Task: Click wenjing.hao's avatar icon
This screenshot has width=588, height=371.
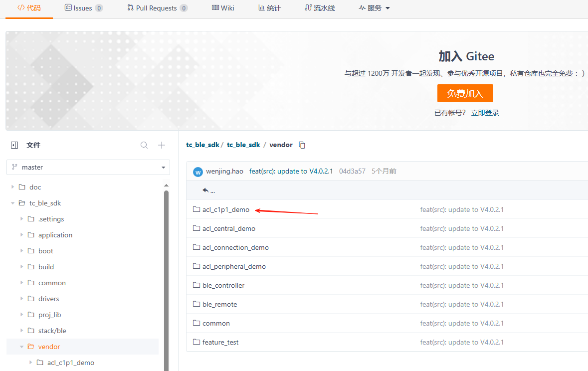Action: tap(197, 172)
